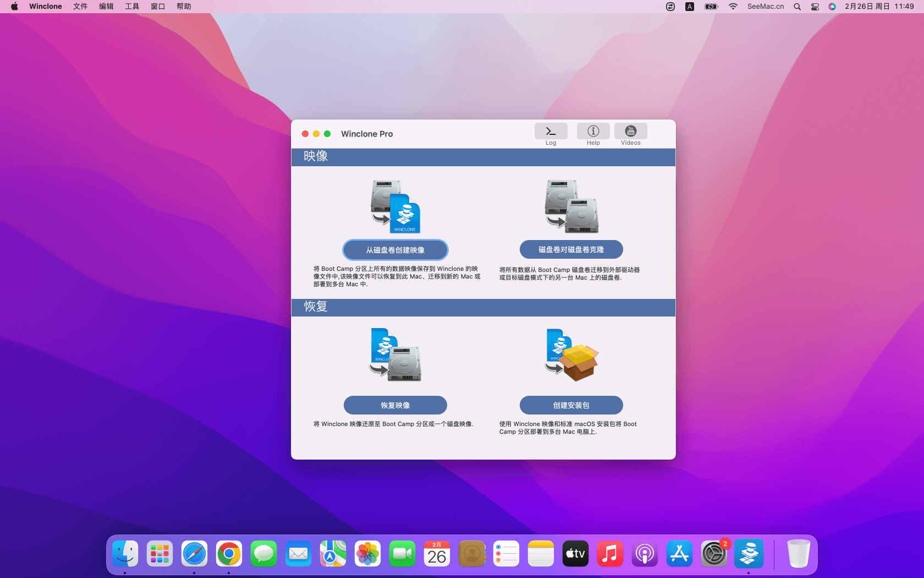Image resolution: width=924 pixels, height=578 pixels.
Task: Click the restore image to disk icon
Action: [395, 355]
